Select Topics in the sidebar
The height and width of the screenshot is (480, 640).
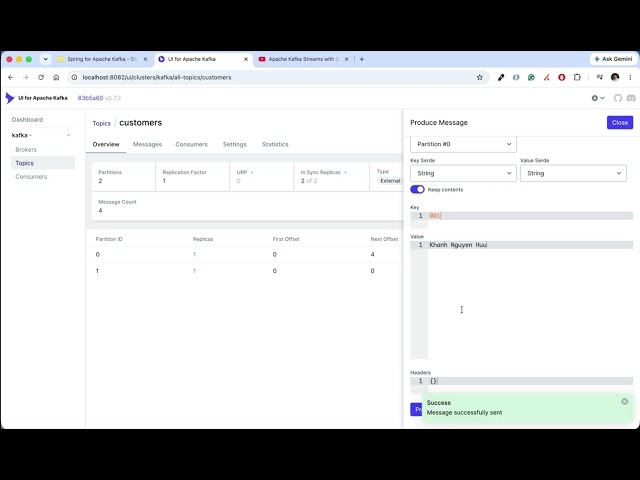[43, 163]
